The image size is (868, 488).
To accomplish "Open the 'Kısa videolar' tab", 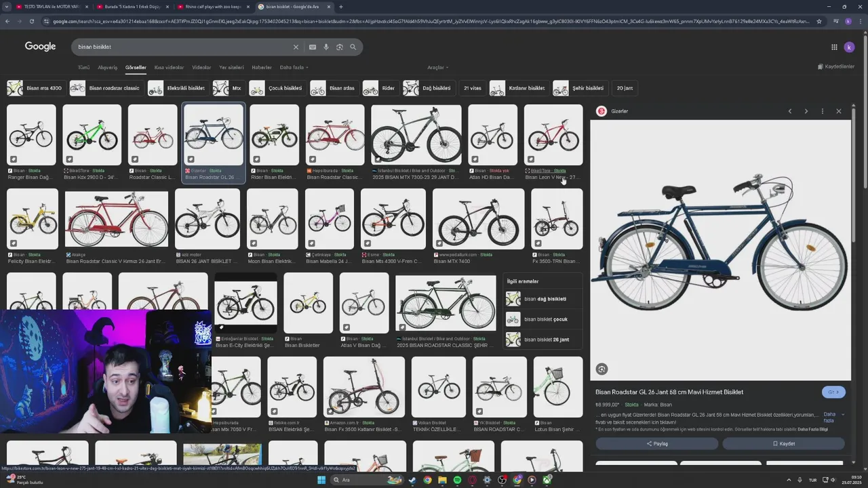I will click(169, 67).
